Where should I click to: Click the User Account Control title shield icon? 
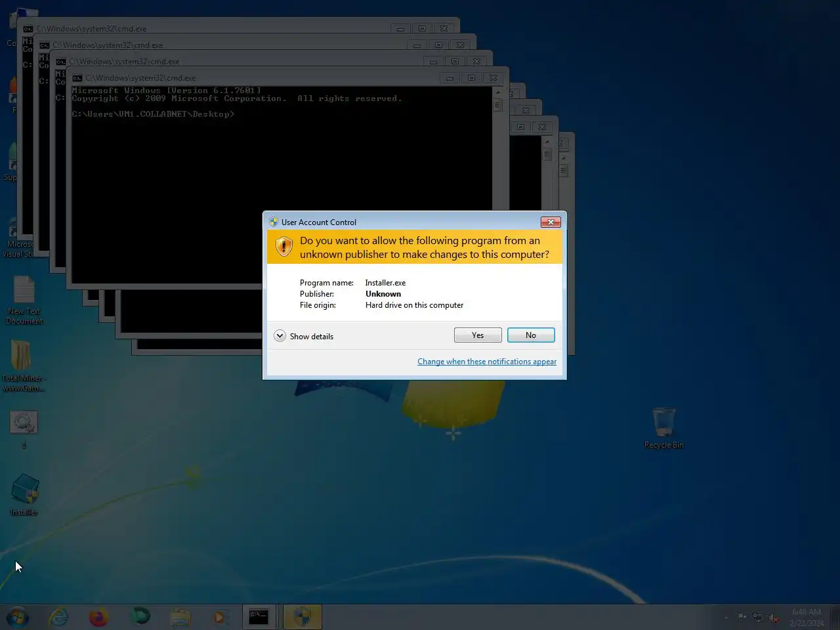pyautogui.click(x=274, y=222)
